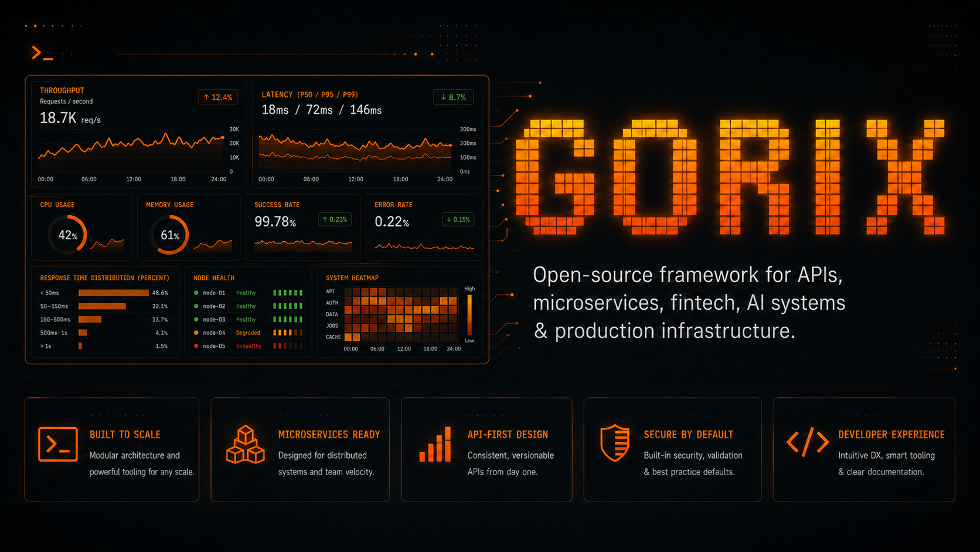The width and height of the screenshot is (980, 552).
Task: Click the '18ms / 72ms / 146ms' latency value
Action: [321, 110]
